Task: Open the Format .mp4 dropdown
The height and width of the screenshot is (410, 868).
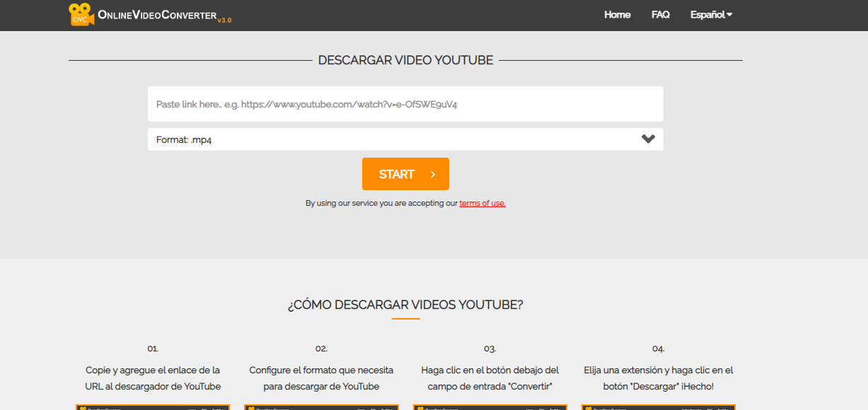Action: pyautogui.click(x=405, y=139)
